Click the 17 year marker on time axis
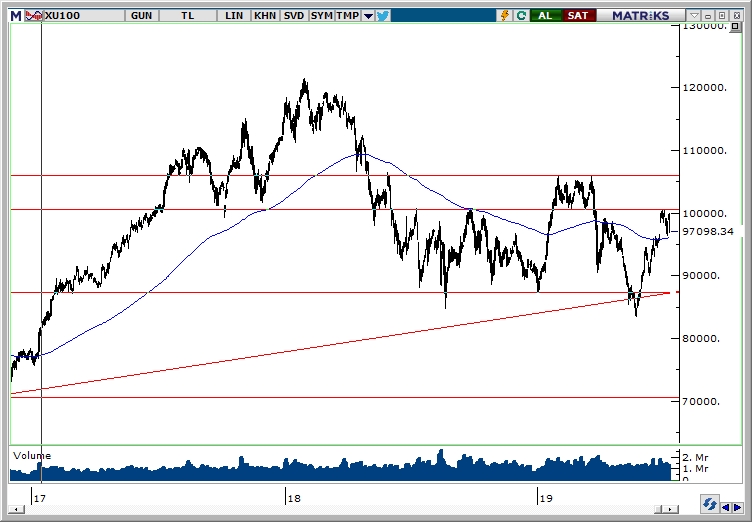Screen dimensions: 752x522 point(39,498)
